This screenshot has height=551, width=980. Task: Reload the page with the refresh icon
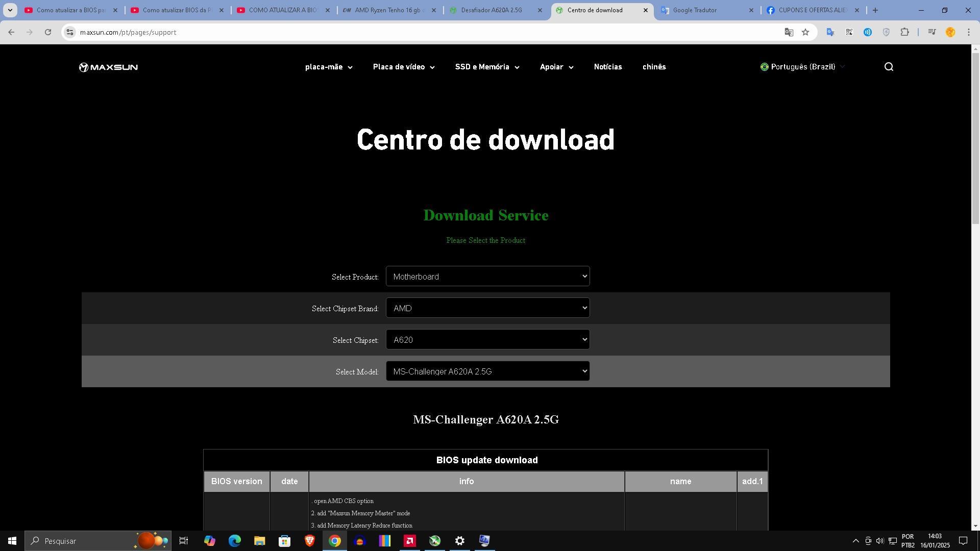48,32
